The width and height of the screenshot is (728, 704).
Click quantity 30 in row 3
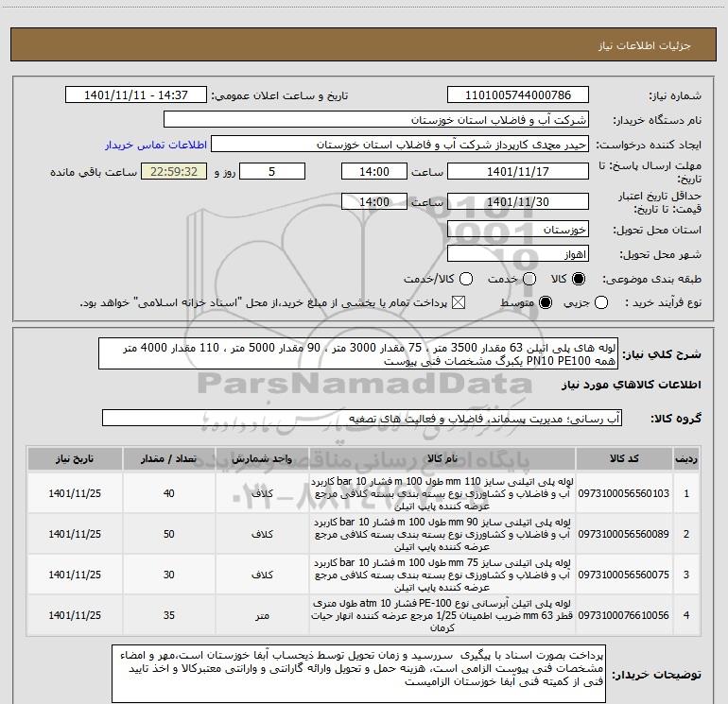coord(169,575)
